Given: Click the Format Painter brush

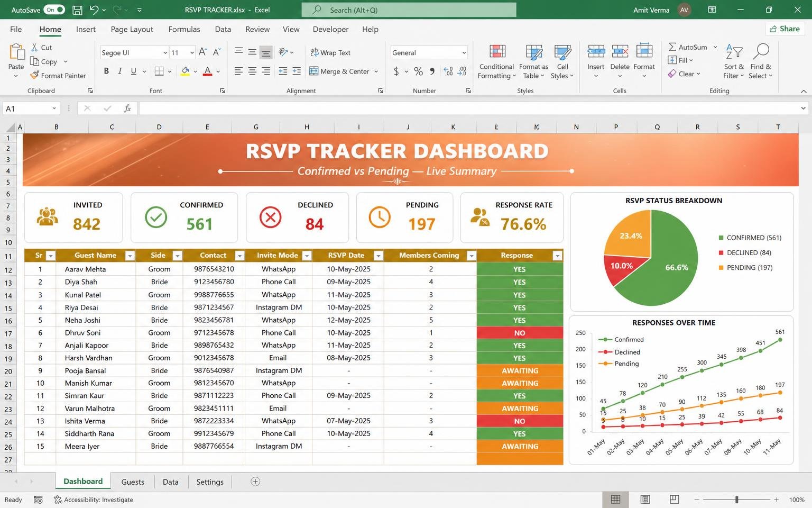Looking at the screenshot, I should click(x=35, y=75).
